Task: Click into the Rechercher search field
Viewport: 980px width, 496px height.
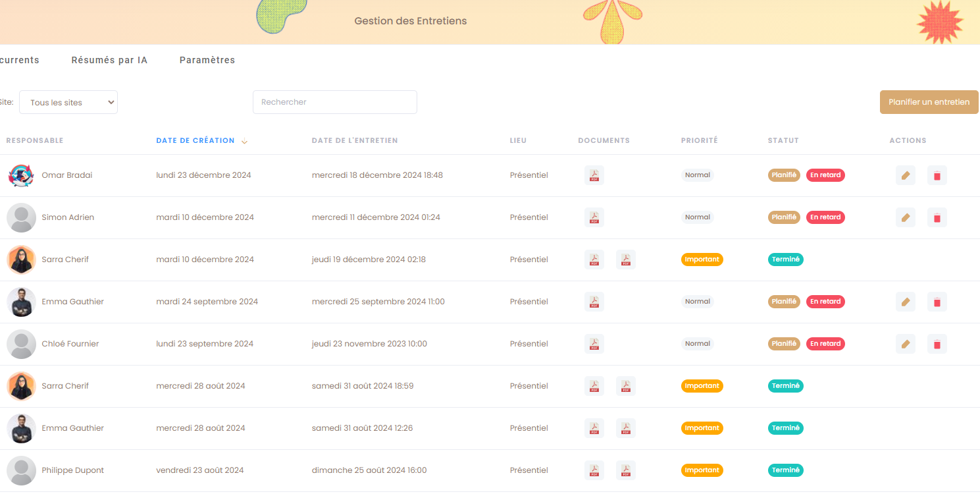Action: (x=334, y=102)
